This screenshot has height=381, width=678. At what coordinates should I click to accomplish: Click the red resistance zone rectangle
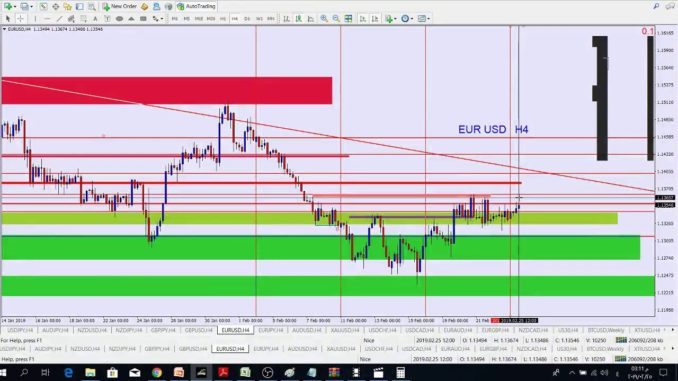(167, 90)
